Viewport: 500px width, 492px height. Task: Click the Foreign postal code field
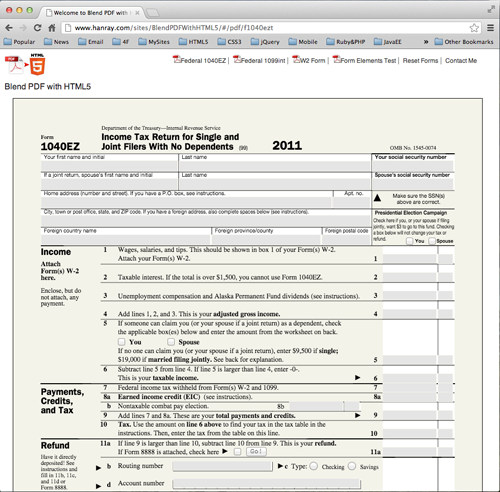pos(346,239)
